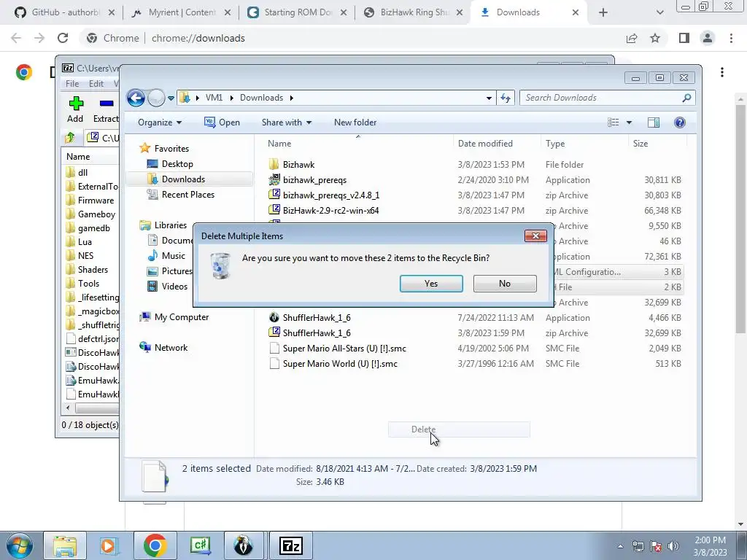Screen dimensions: 747x560
Task: Change view using the view icon
Action: [x=613, y=122]
